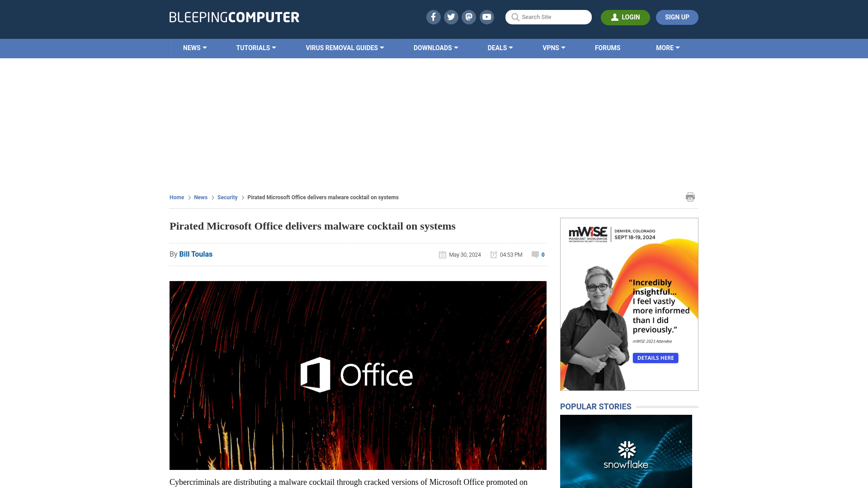Screen dimensions: 868x488
Task: Click the BleepingComputer YouTube icon
Action: pos(486,17)
